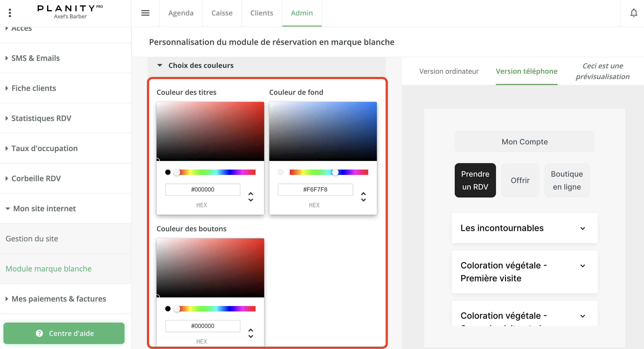Click question mark icon in Centre d'aide
This screenshot has width=644, height=349.
click(x=39, y=333)
